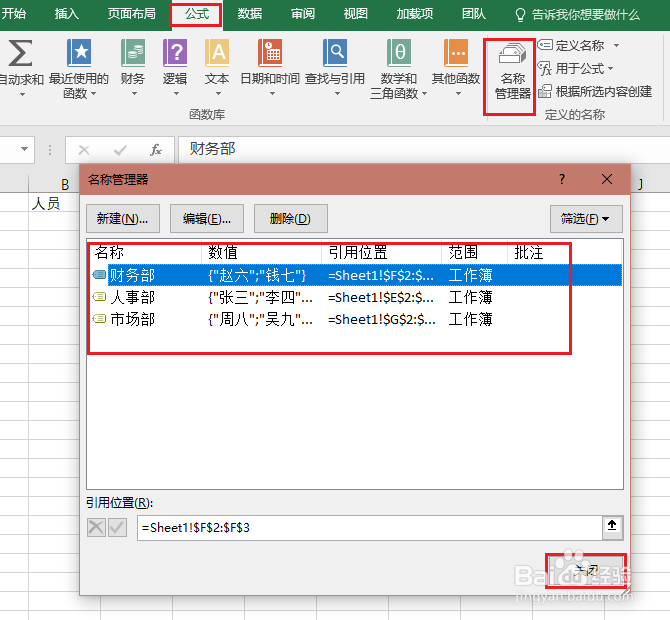
Task: Switch to the 页面布局 tab
Action: pyautogui.click(x=132, y=14)
